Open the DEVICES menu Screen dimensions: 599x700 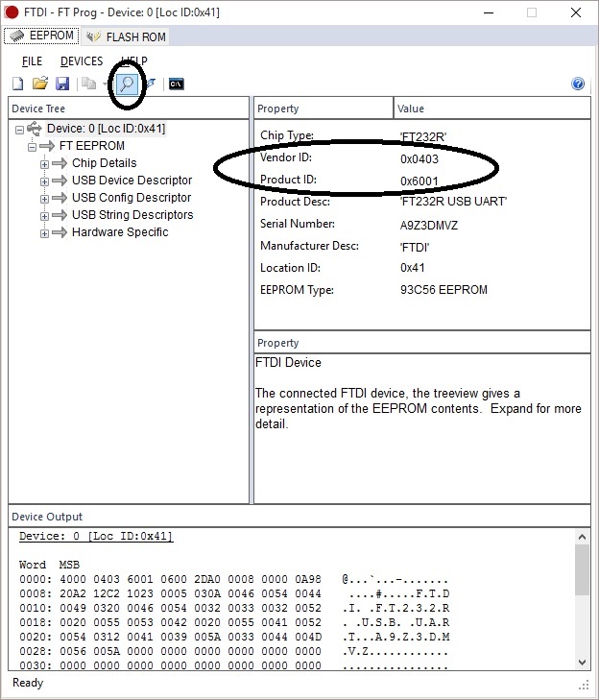coord(82,61)
